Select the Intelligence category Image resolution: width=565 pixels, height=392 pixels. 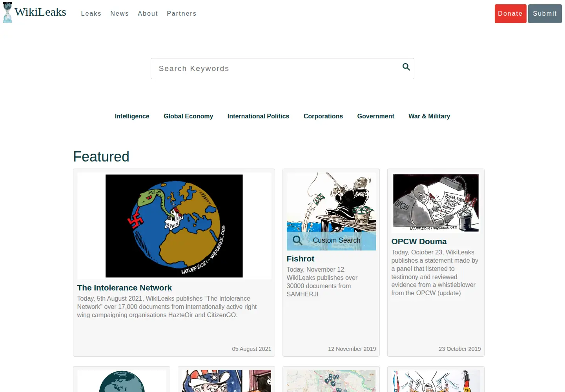132,116
